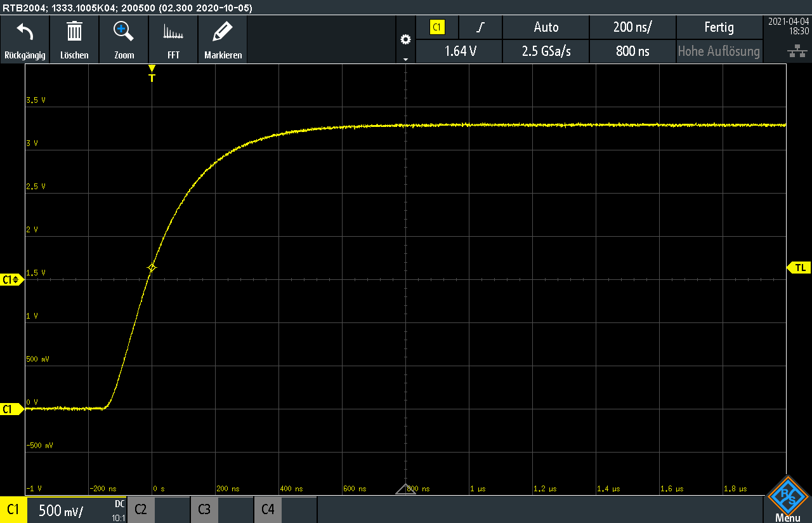The height and width of the screenshot is (523, 812).
Task: Click the -200 ns time axis label
Action: pyautogui.click(x=103, y=489)
